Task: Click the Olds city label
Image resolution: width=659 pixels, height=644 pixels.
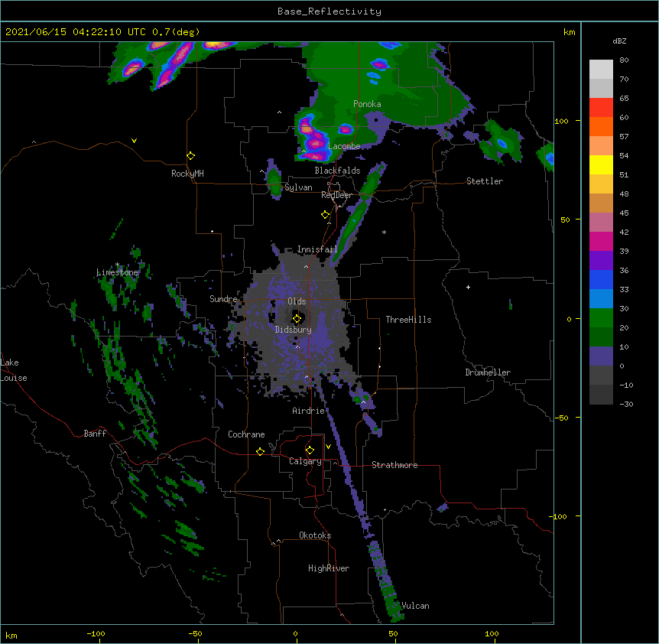Action: [x=297, y=301]
